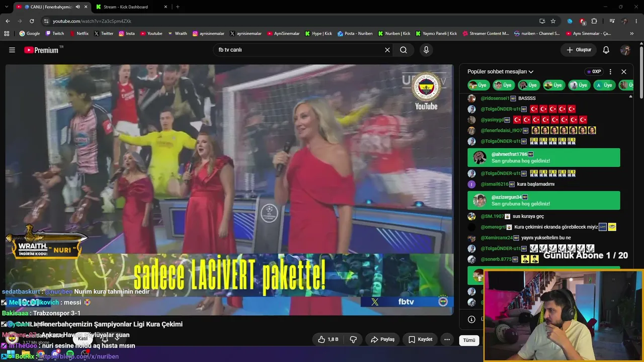Open the Wraith bookmark
Screen dimensions: 644x362
click(x=177, y=34)
